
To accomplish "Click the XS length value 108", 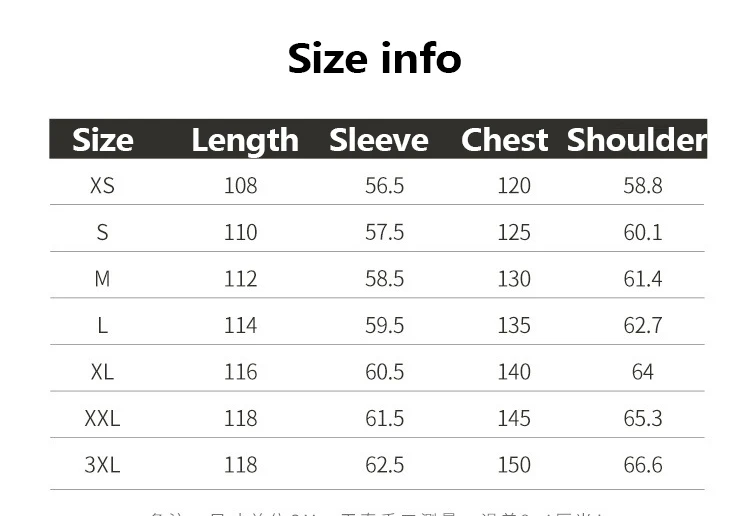I will [x=241, y=186].
